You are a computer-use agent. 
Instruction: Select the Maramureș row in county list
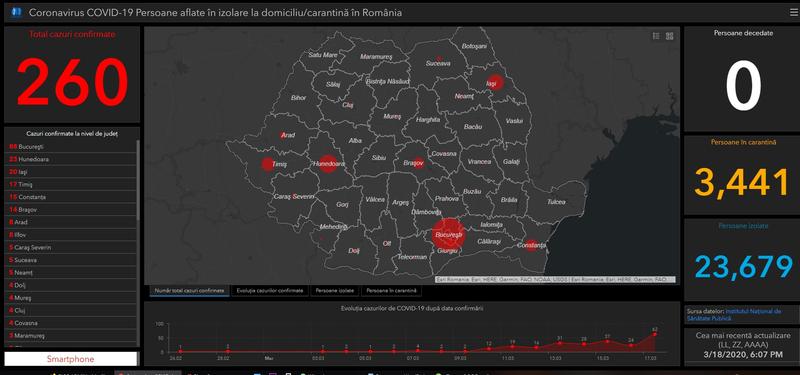[70, 336]
